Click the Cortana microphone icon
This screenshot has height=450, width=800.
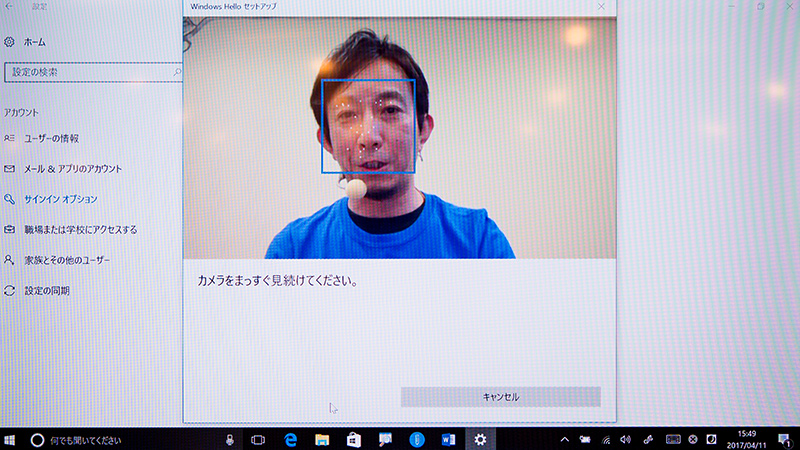tap(230, 440)
